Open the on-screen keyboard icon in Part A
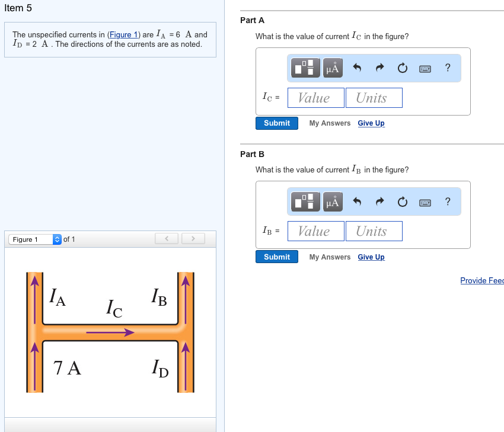The height and width of the screenshot is (432, 504). coord(425,68)
